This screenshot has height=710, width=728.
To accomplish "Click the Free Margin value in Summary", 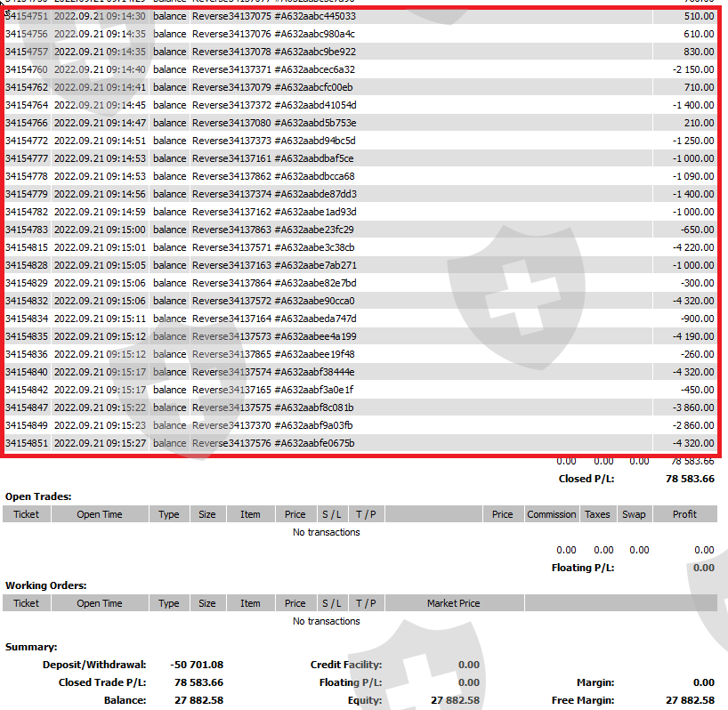I will click(689, 700).
